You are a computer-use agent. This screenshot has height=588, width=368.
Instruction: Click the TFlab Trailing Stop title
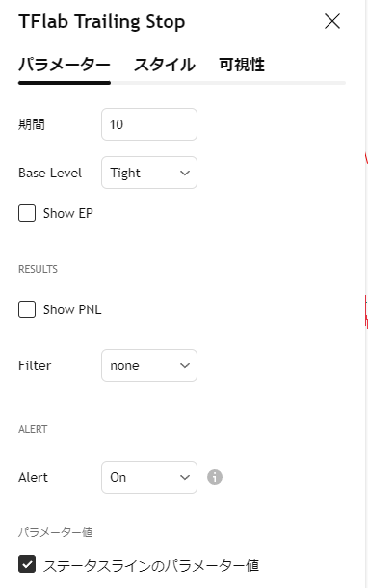101,22
